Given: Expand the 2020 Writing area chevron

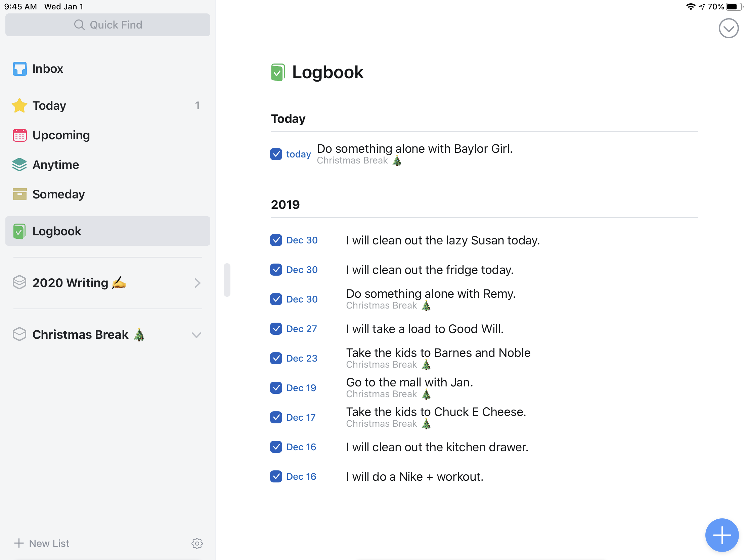Looking at the screenshot, I should 197,283.
